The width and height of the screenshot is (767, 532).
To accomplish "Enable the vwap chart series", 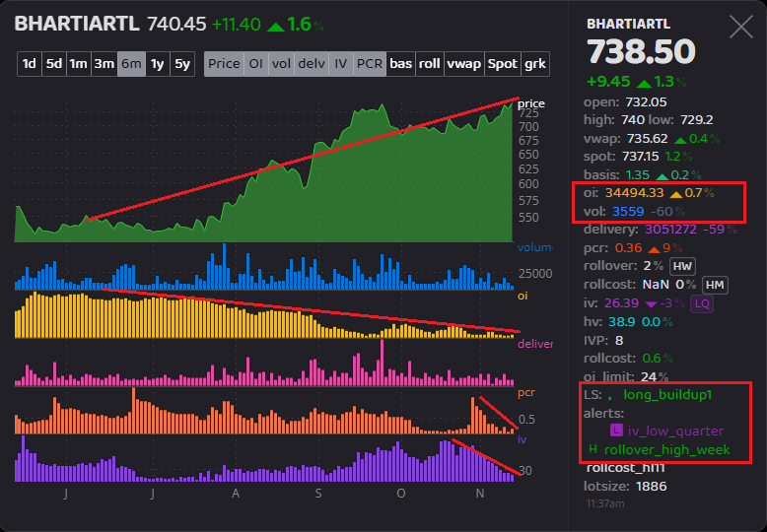I will (463, 64).
